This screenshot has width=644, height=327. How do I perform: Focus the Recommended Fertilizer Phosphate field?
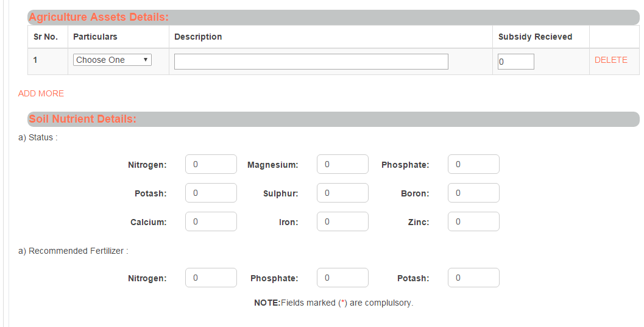tap(342, 278)
